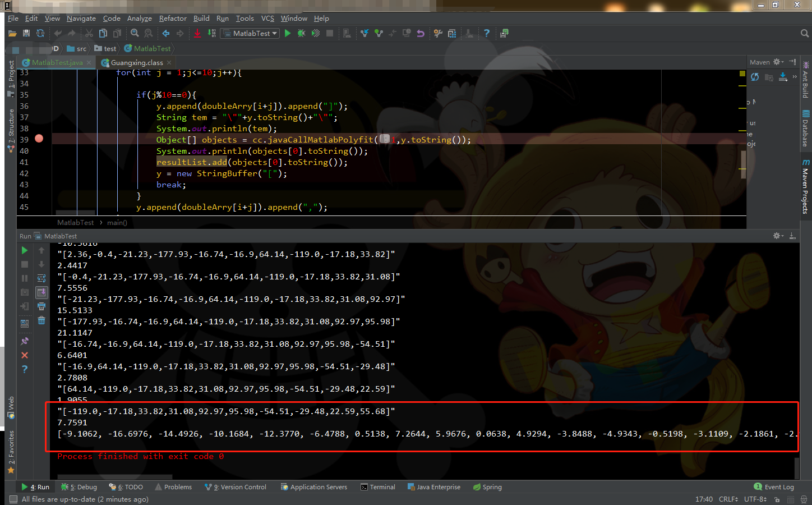Open the Terminal tool window

[379, 487]
